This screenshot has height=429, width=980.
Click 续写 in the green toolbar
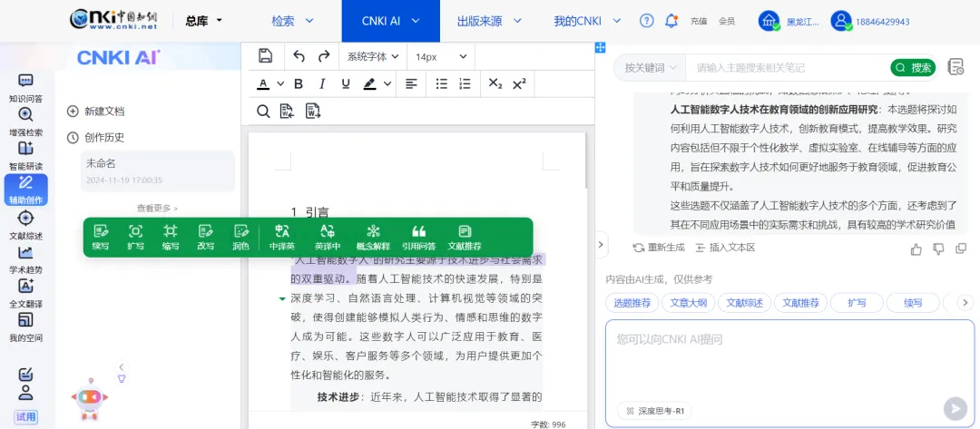(101, 238)
